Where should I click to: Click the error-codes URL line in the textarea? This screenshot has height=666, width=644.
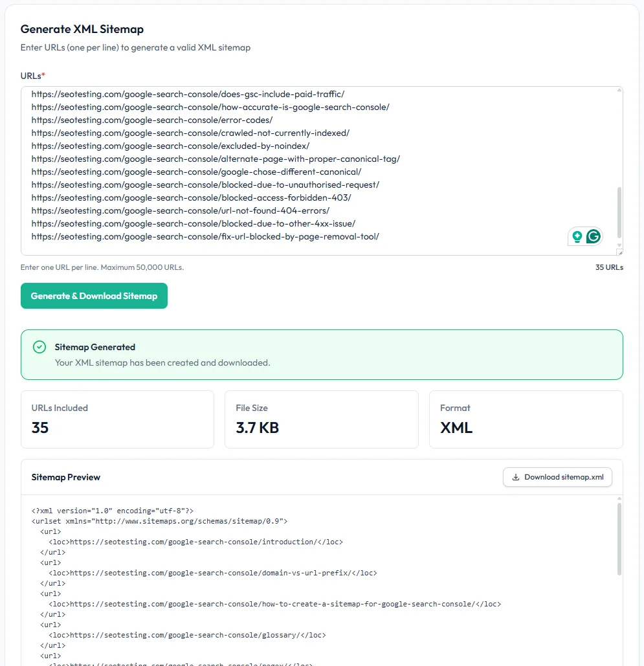tap(151, 120)
